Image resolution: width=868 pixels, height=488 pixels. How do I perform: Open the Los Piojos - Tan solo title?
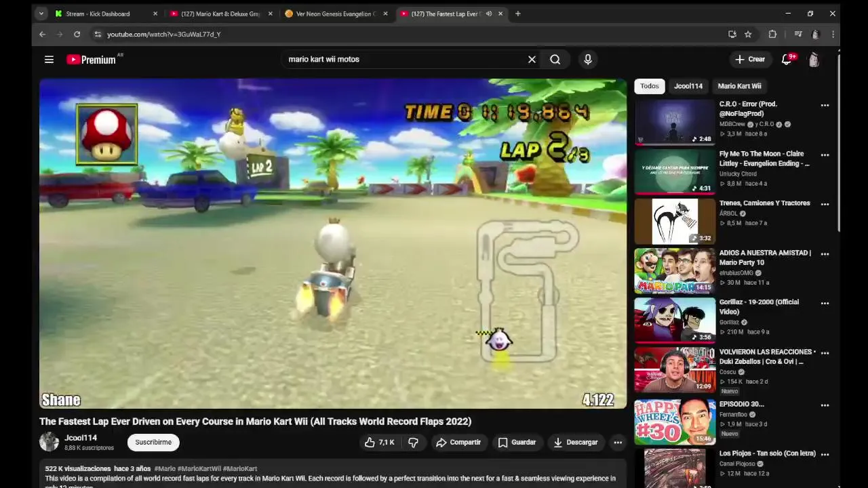(767, 453)
